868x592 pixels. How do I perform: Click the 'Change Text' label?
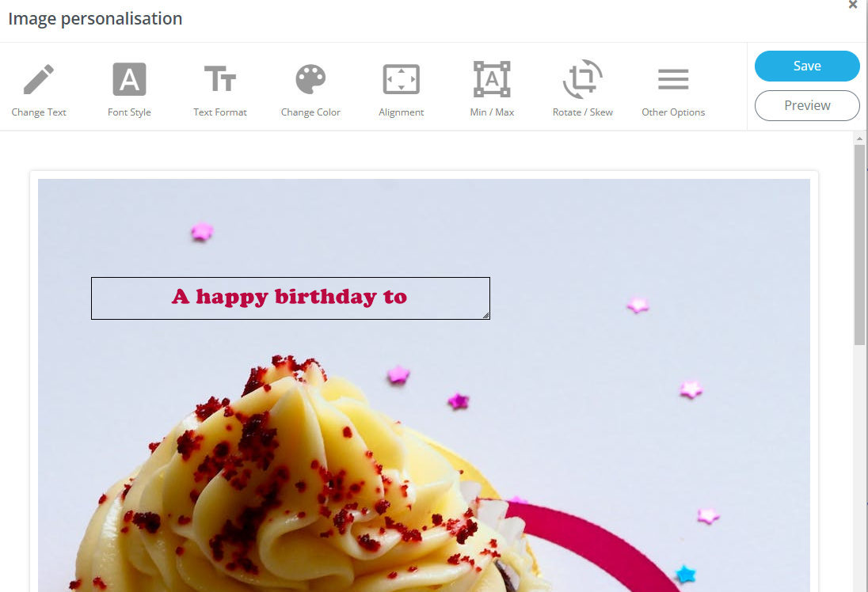tap(39, 112)
